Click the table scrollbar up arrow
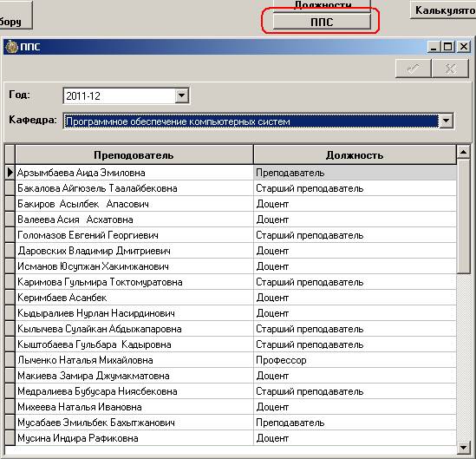476x459 pixels. click(x=463, y=152)
